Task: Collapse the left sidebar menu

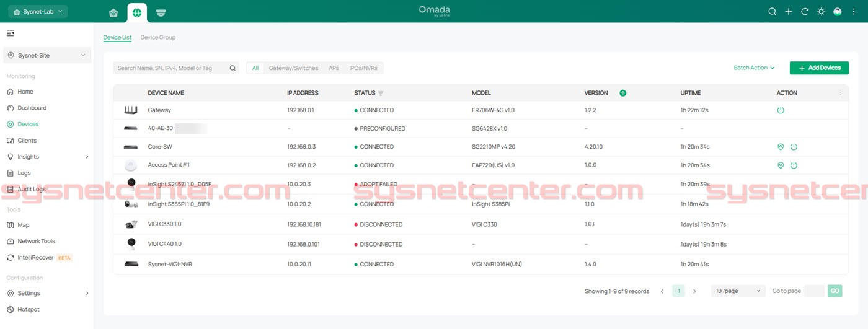Action: (11, 33)
